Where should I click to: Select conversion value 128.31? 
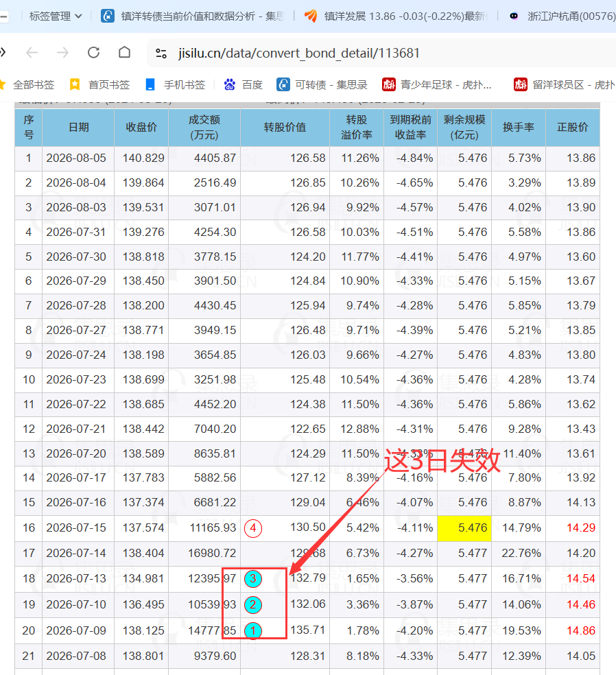[308, 656]
